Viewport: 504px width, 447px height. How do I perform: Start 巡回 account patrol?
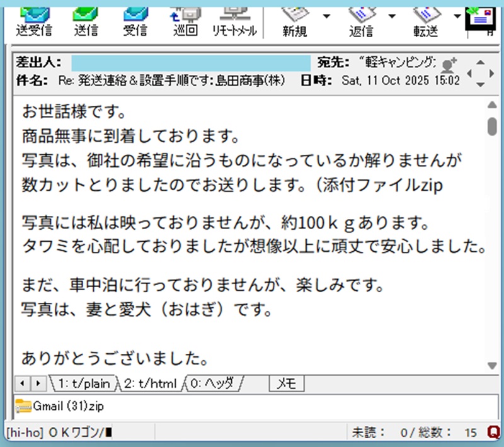tap(185, 19)
